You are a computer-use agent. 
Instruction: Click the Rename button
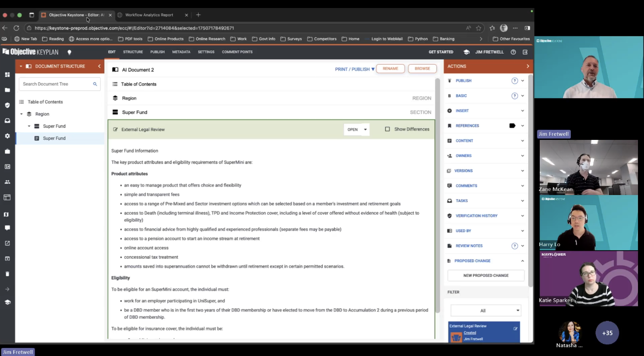(x=390, y=69)
